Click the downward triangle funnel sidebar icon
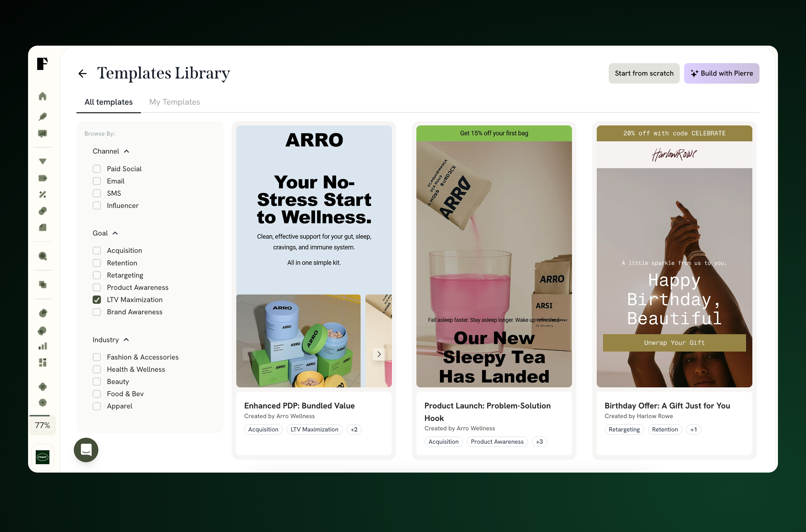Viewport: 806px width, 532px height. click(x=42, y=161)
